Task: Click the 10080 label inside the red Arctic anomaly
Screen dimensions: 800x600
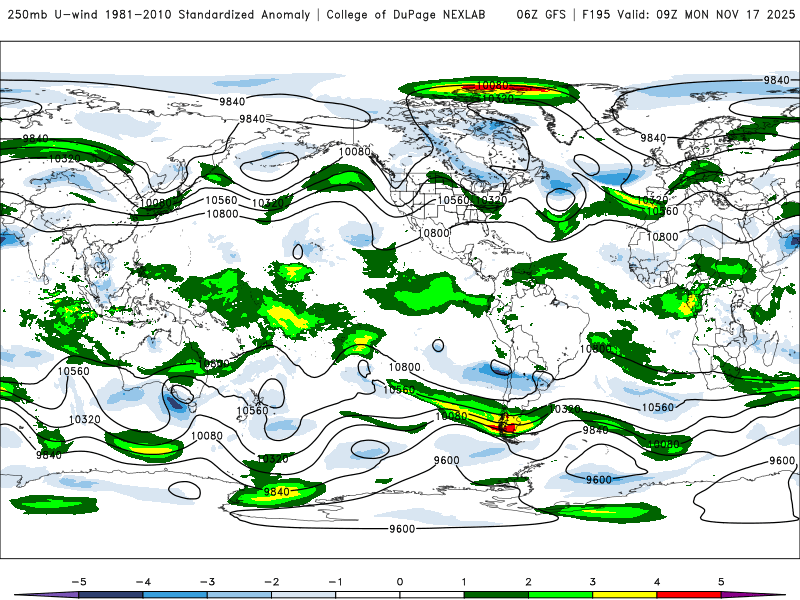Action: click(x=492, y=85)
